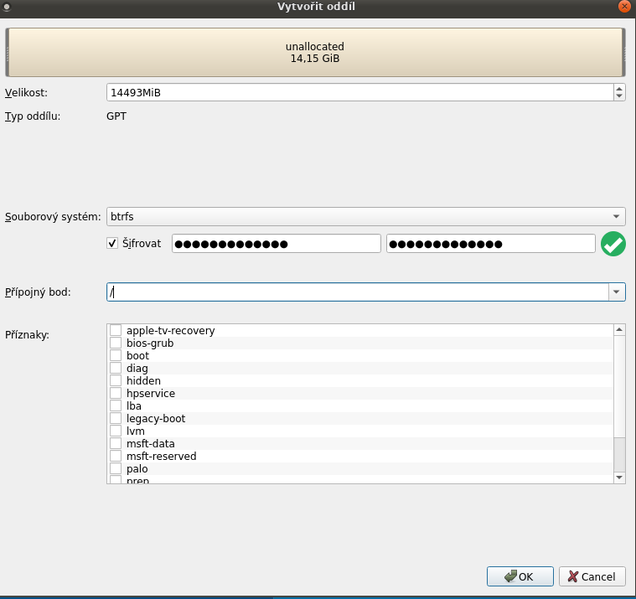This screenshot has width=636, height=599.
Task: Focus the password confirmation field
Action: click(x=490, y=244)
